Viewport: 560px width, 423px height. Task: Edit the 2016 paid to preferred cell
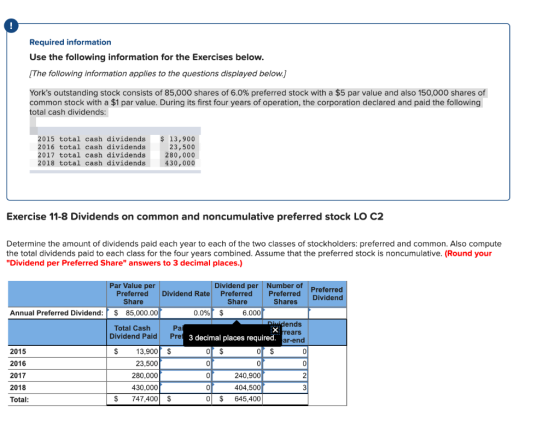[x=186, y=364]
